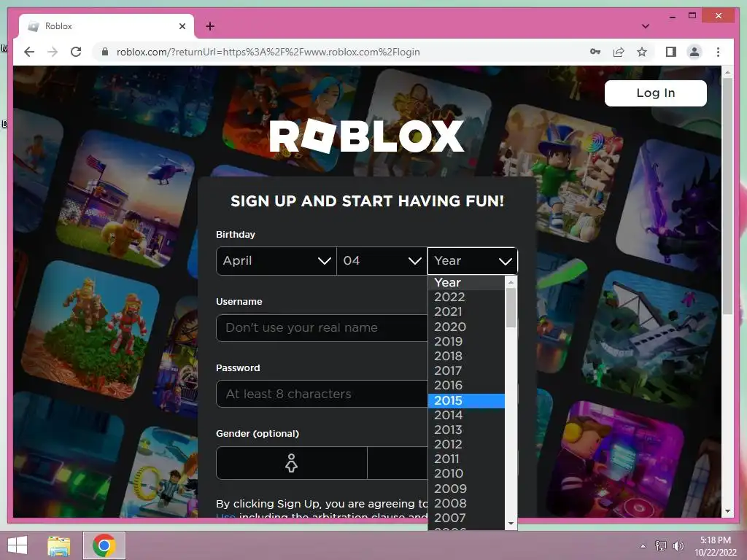
Task: Open the browser side panel
Action: (671, 52)
